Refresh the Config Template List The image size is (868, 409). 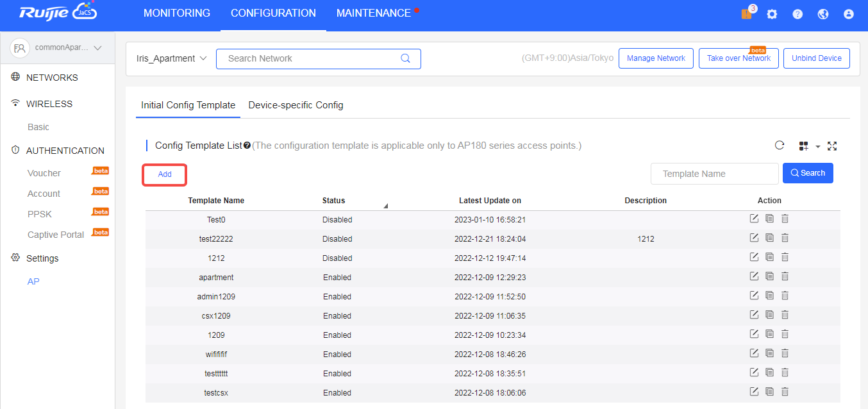point(780,146)
